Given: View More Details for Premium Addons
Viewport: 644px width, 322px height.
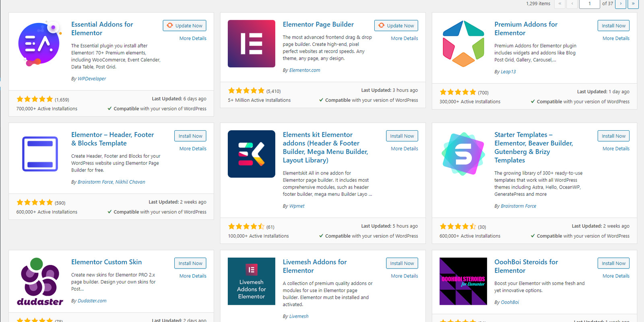Looking at the screenshot, I should pyautogui.click(x=616, y=39).
